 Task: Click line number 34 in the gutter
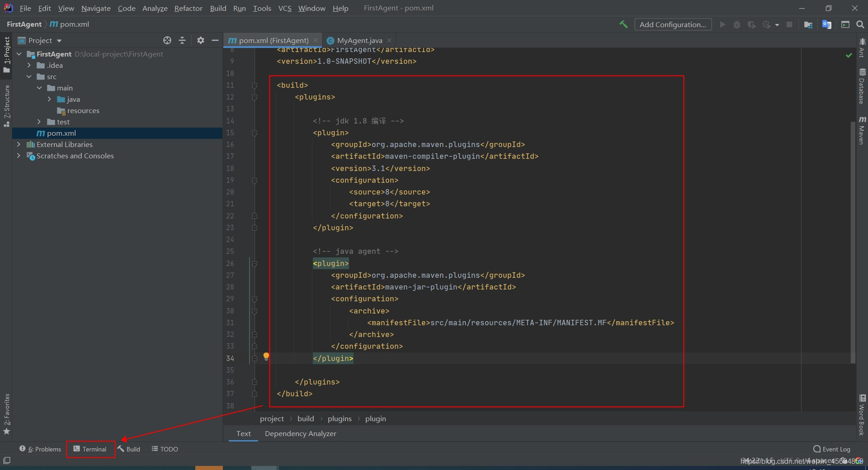(x=230, y=358)
